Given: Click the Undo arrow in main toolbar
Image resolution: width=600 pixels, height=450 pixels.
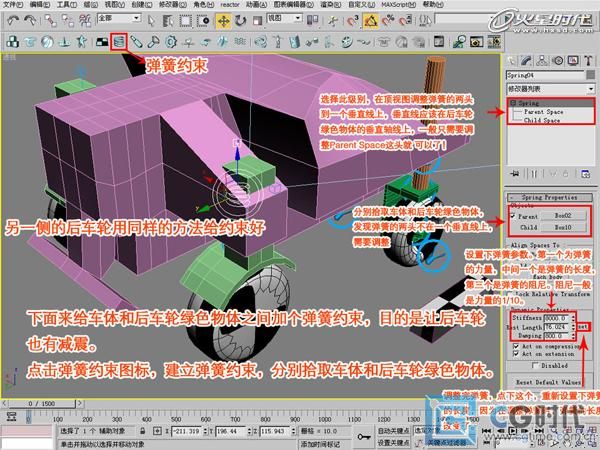Looking at the screenshot, I should point(13,20).
